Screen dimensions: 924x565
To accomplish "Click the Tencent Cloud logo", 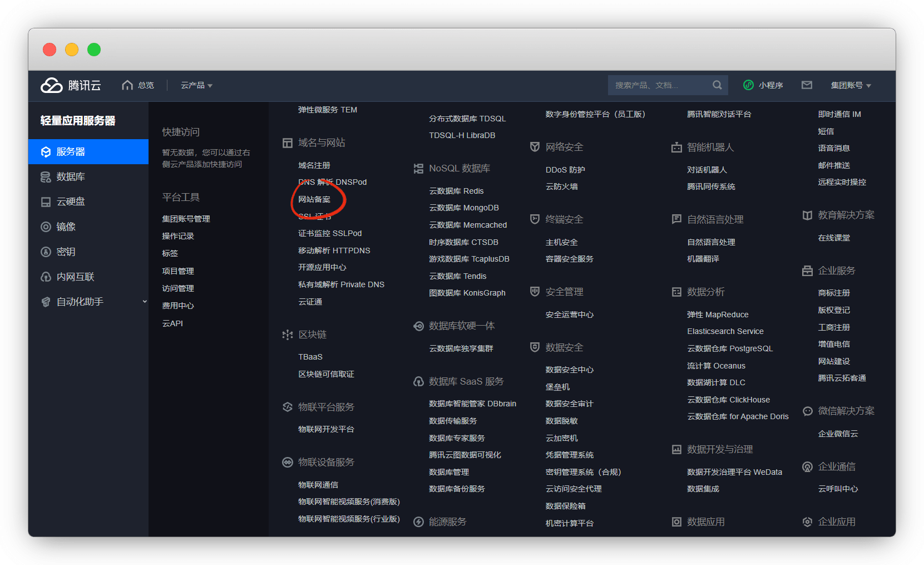I will tap(70, 85).
